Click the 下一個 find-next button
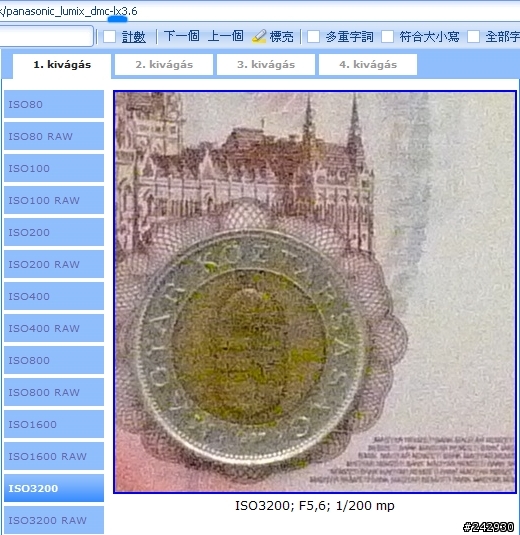 [182, 36]
